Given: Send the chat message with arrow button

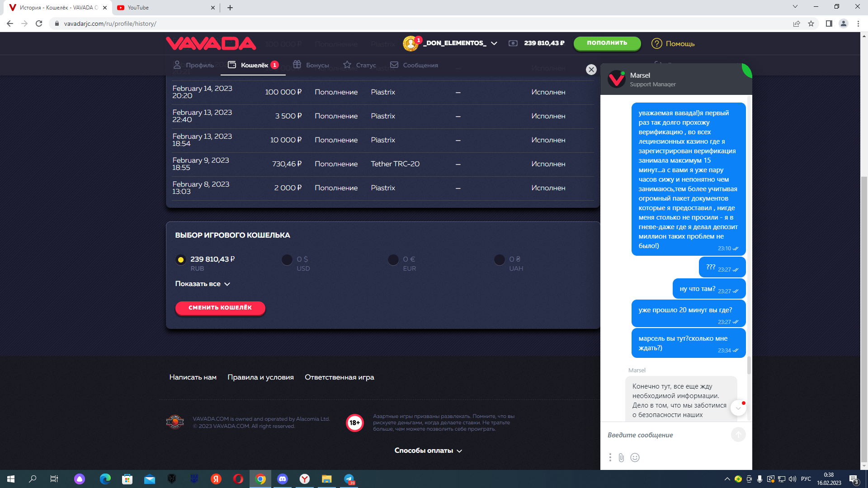Looking at the screenshot, I should pyautogui.click(x=738, y=435).
